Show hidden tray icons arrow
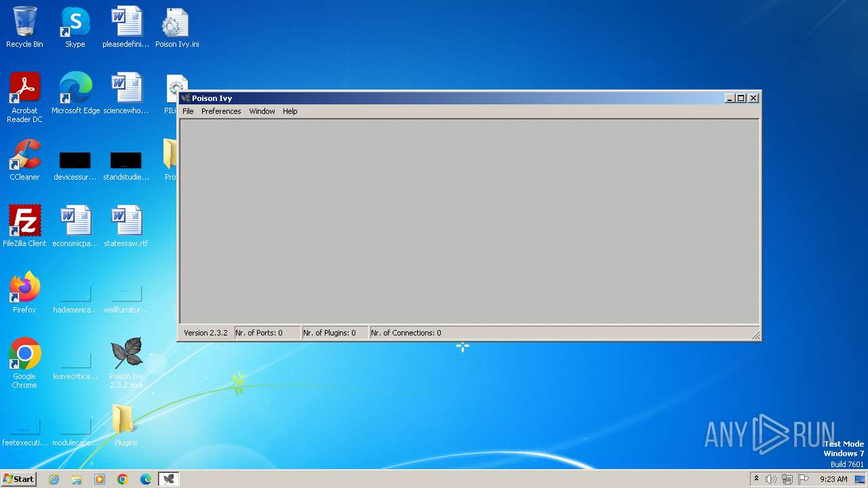 click(756, 479)
